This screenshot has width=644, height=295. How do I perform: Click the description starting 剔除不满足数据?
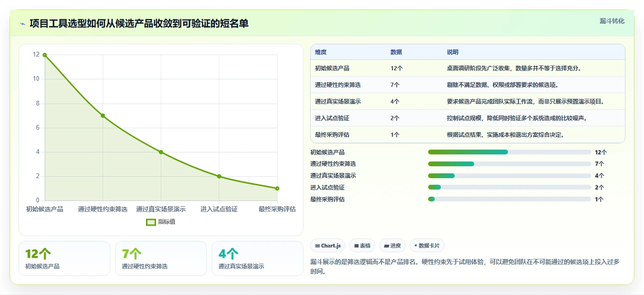[x=502, y=85]
